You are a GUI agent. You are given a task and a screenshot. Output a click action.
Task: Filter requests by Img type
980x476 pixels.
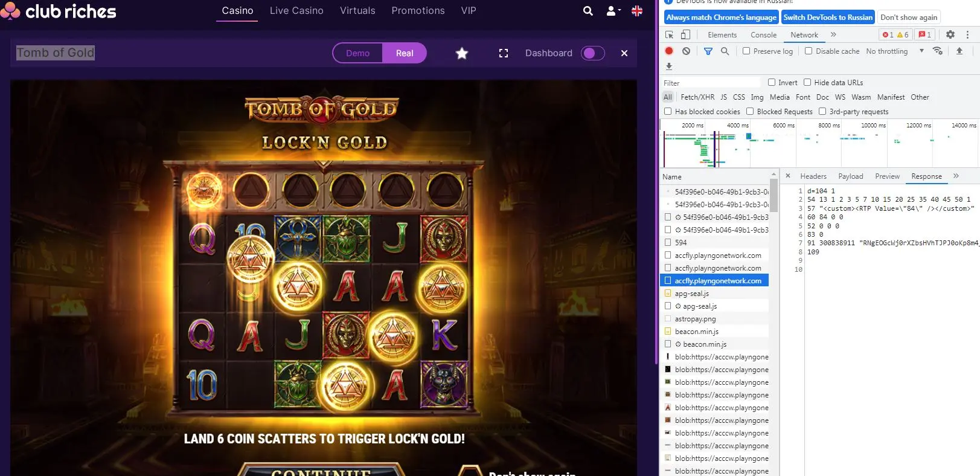pos(757,97)
